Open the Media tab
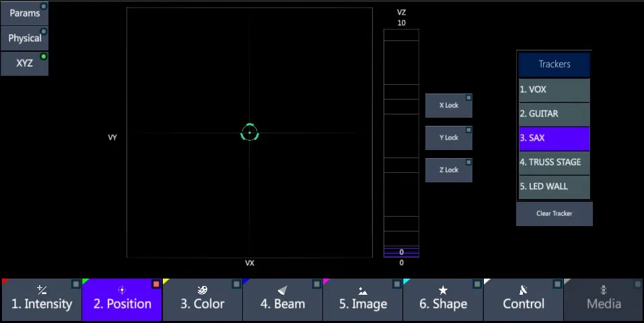The height and width of the screenshot is (323, 644). (604, 299)
